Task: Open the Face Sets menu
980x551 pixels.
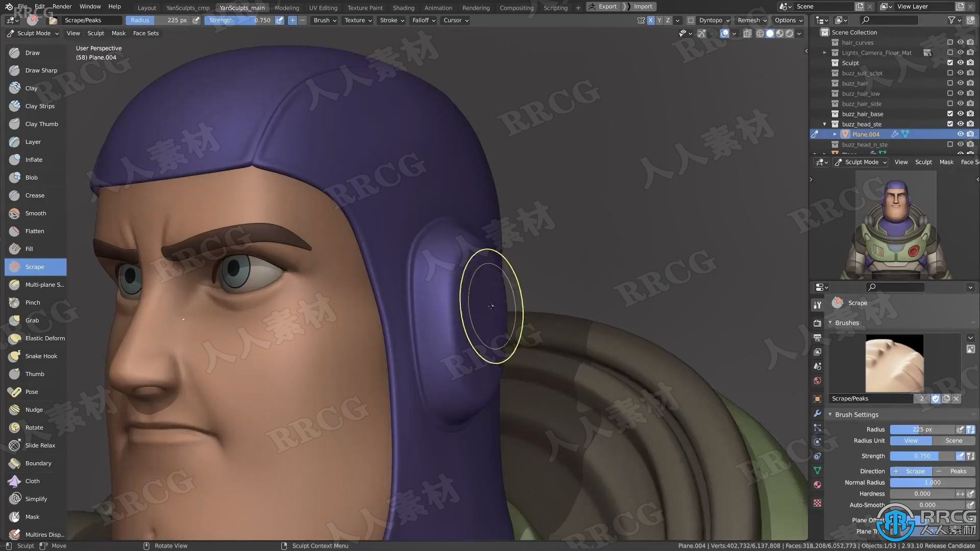Action: [145, 33]
